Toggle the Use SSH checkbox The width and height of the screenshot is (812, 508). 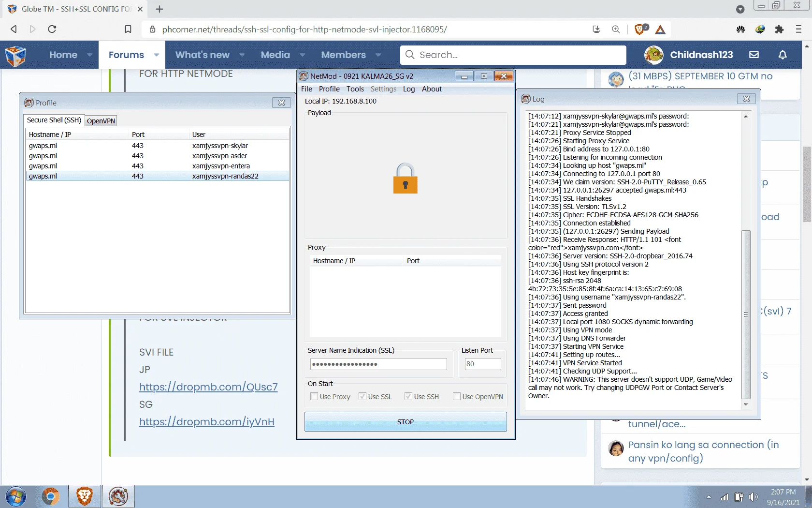click(408, 397)
